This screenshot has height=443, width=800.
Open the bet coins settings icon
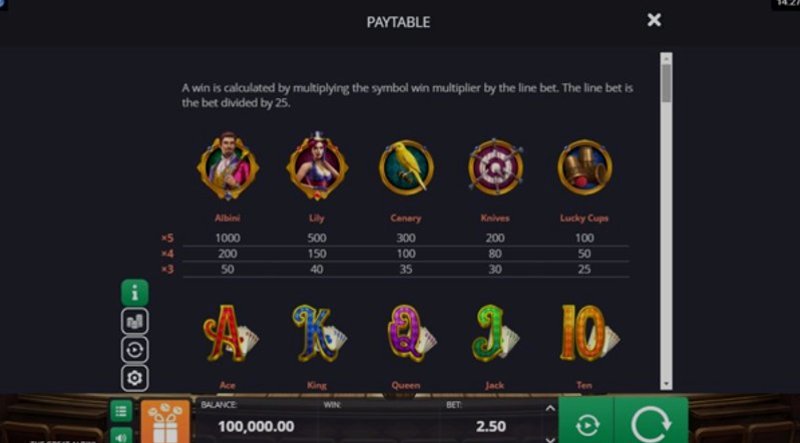[x=135, y=321]
